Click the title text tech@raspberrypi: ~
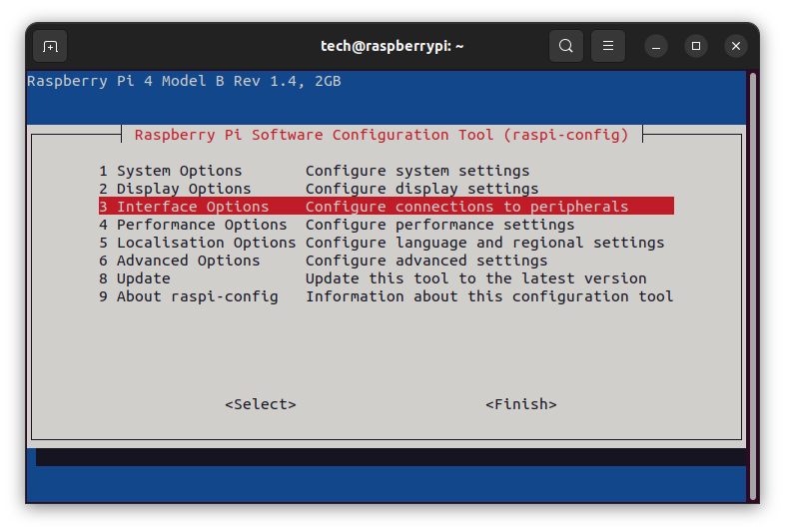The height and width of the screenshot is (532, 785). tap(392, 46)
